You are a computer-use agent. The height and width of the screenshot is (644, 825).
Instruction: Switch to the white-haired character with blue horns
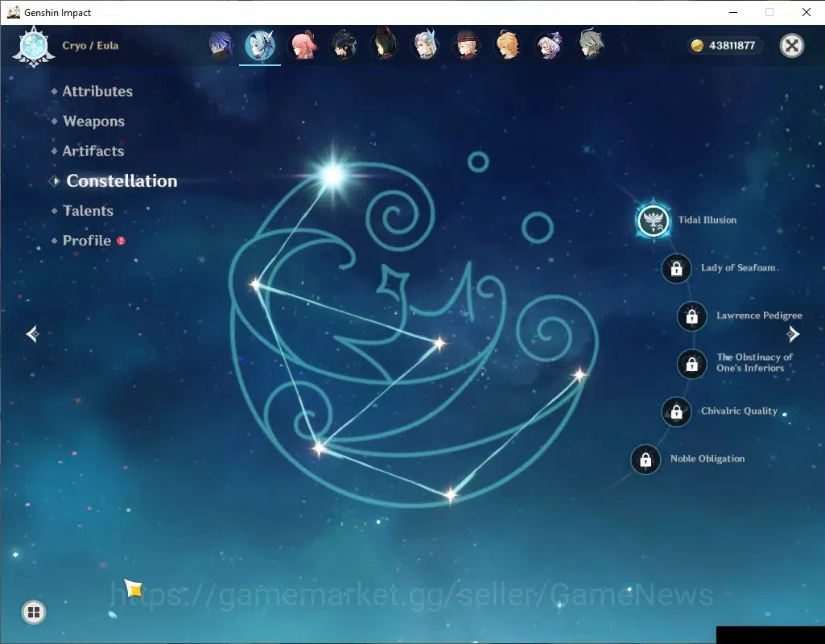click(x=426, y=45)
